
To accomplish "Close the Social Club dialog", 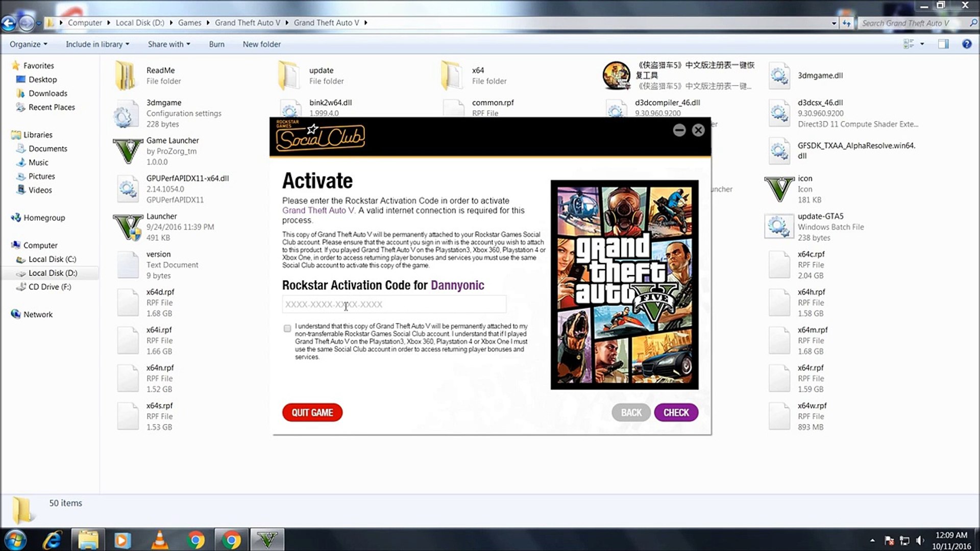I will click(698, 130).
